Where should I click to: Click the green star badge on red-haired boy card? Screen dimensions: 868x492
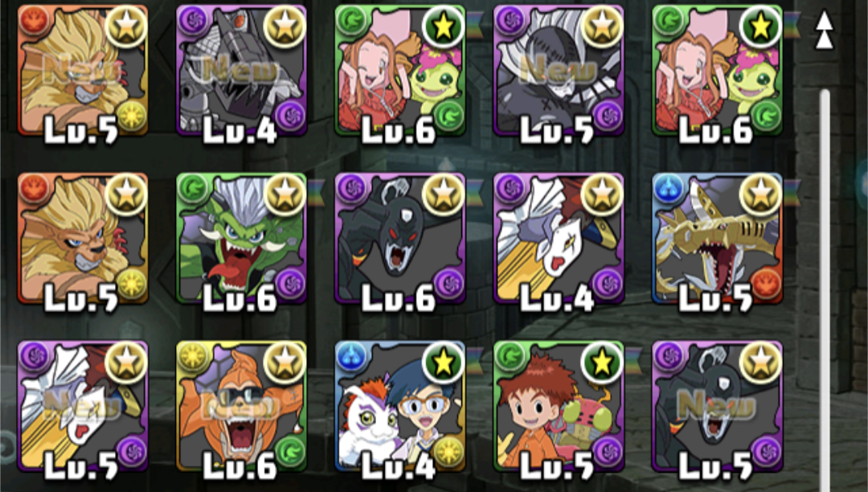(602, 362)
